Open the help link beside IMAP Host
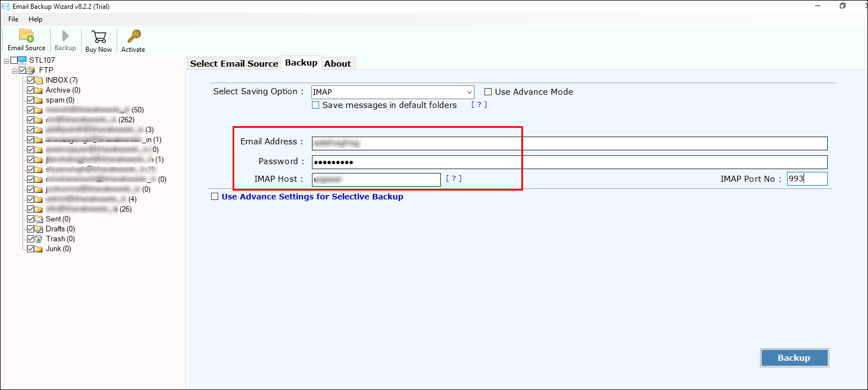868x390 pixels. click(454, 178)
